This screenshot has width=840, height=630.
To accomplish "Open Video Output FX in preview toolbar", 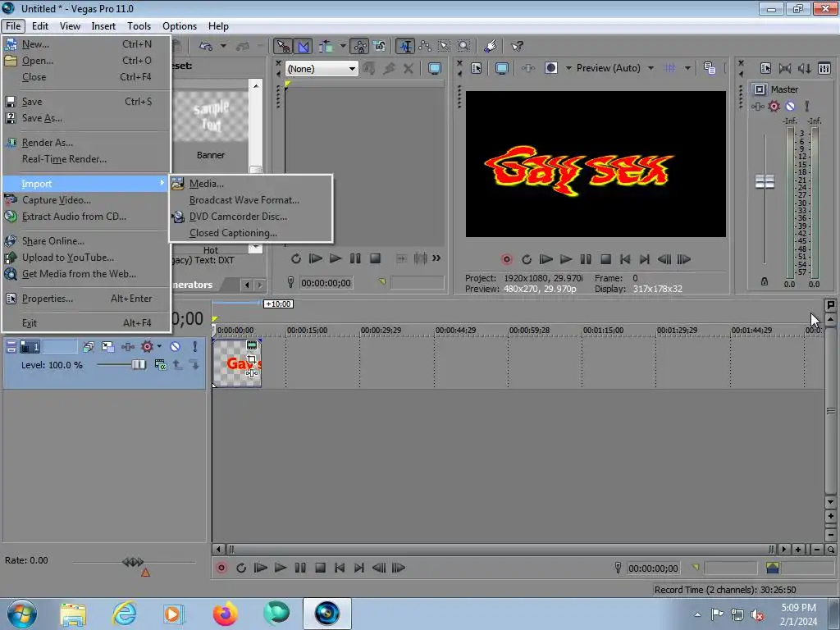I will click(x=528, y=68).
